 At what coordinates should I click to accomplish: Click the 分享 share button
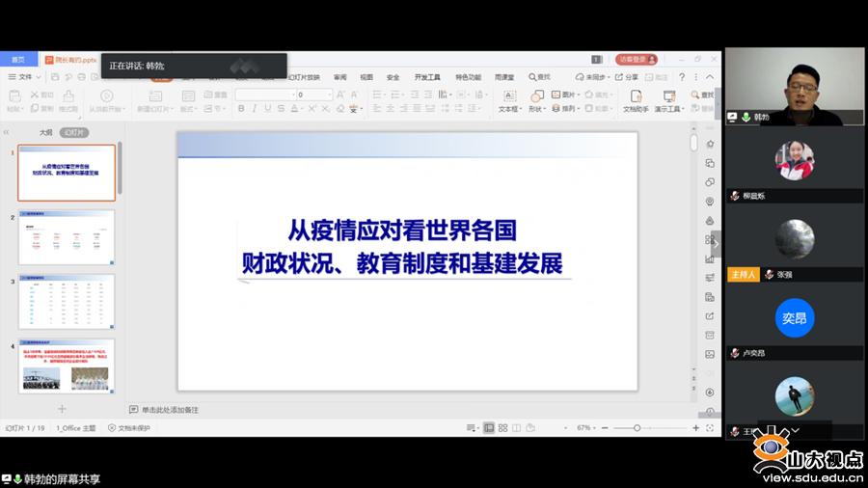(x=627, y=77)
